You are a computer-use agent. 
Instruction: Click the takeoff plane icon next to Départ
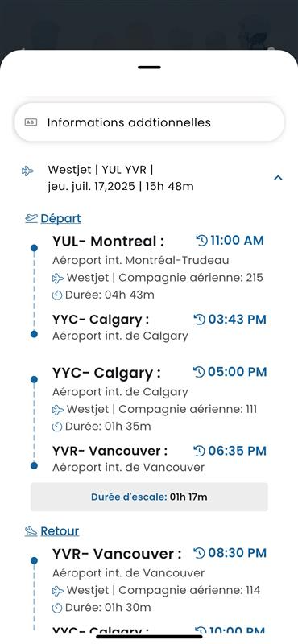[x=31, y=218]
